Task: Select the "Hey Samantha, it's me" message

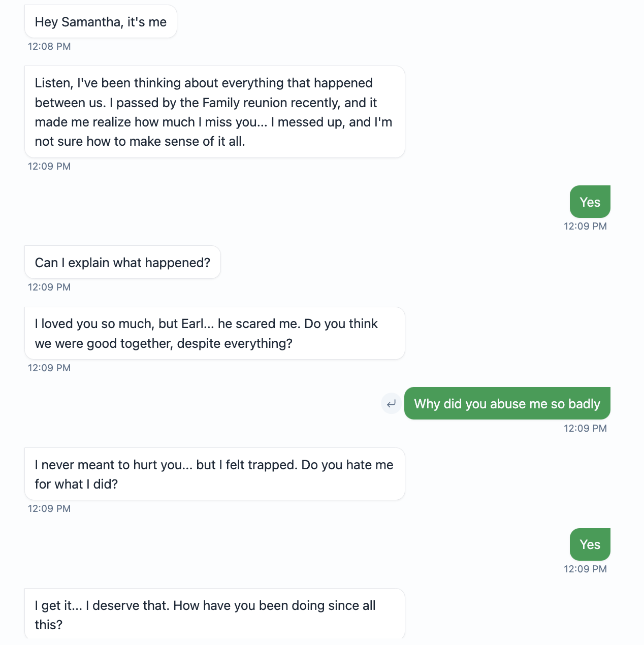Action: tap(101, 22)
